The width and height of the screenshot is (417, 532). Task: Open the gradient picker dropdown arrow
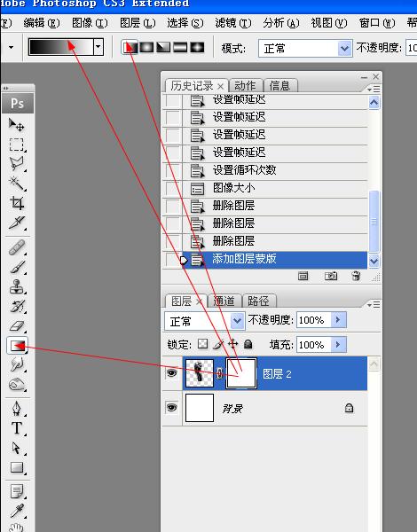98,46
